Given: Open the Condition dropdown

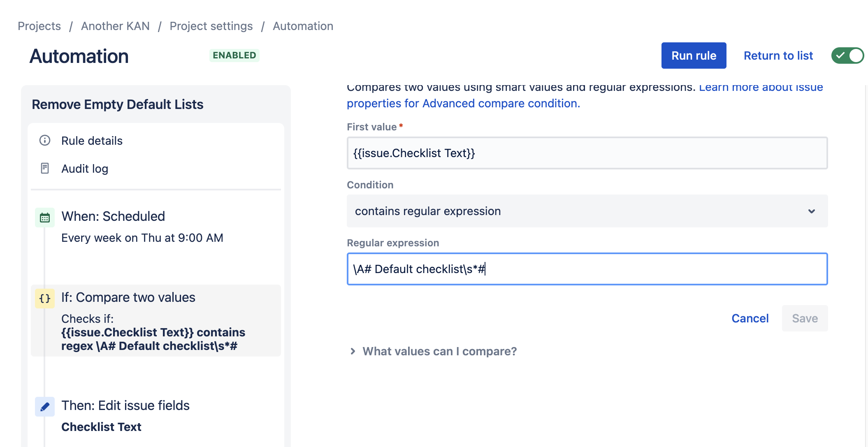Looking at the screenshot, I should (x=587, y=211).
